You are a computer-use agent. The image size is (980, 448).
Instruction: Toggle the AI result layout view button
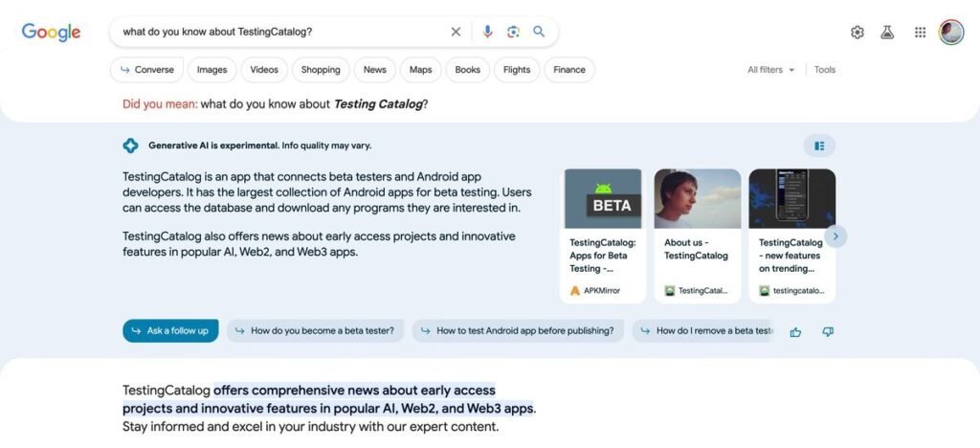[x=819, y=146]
